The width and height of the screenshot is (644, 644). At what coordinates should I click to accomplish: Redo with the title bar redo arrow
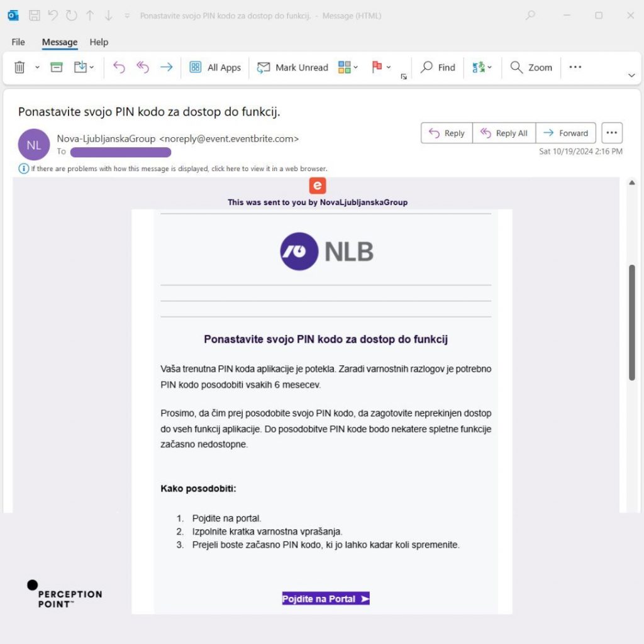(72, 16)
